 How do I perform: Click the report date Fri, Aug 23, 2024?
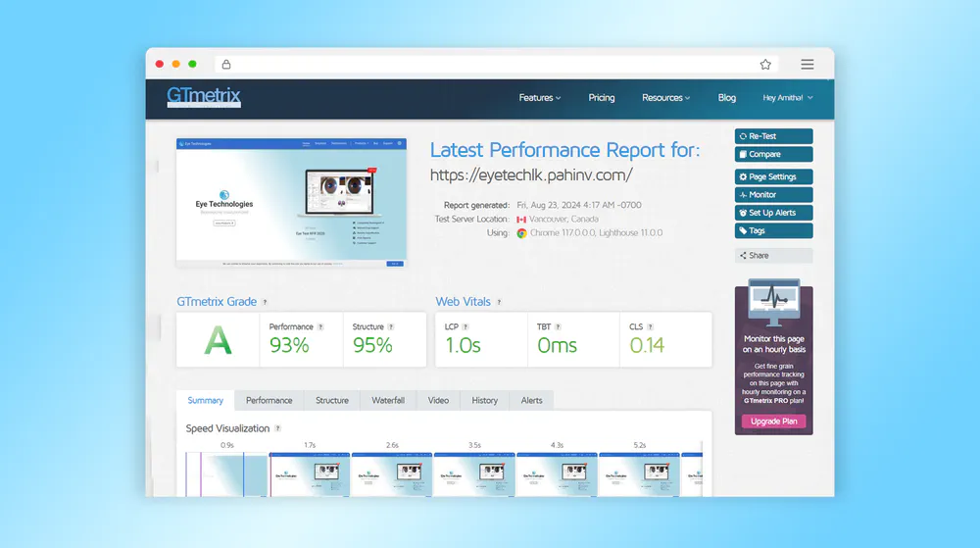pyautogui.click(x=579, y=205)
